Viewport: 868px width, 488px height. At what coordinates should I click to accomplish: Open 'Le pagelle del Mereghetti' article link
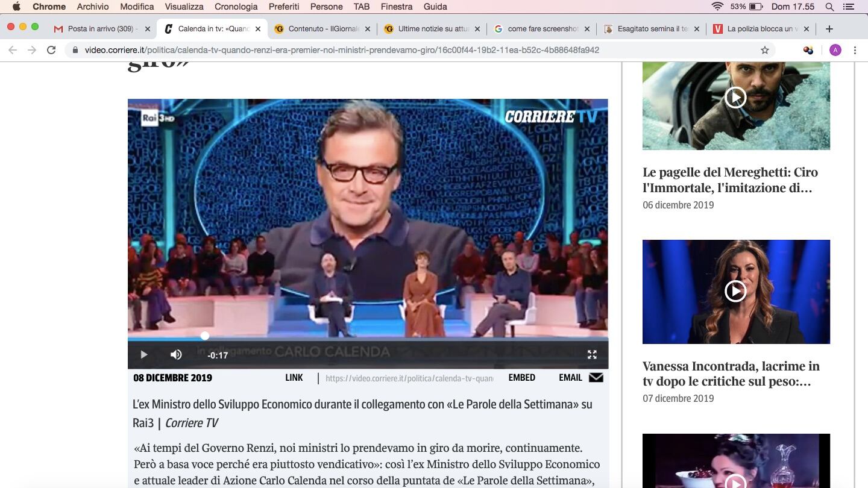730,180
